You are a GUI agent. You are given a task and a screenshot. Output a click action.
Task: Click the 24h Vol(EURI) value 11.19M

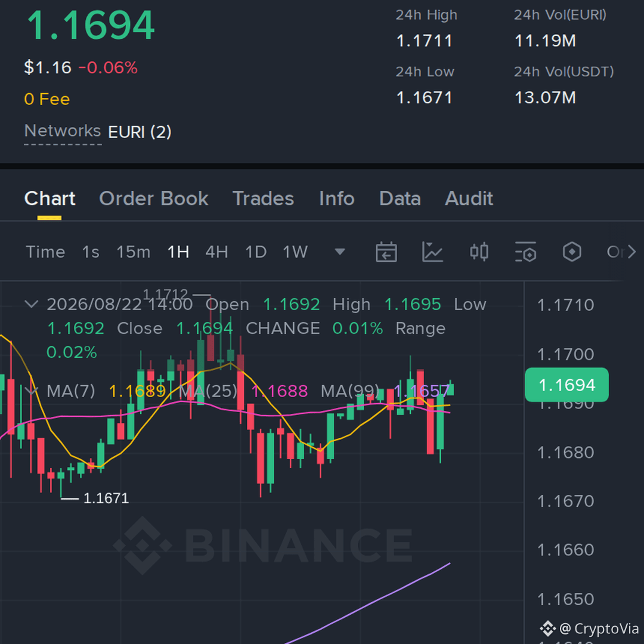545,41
